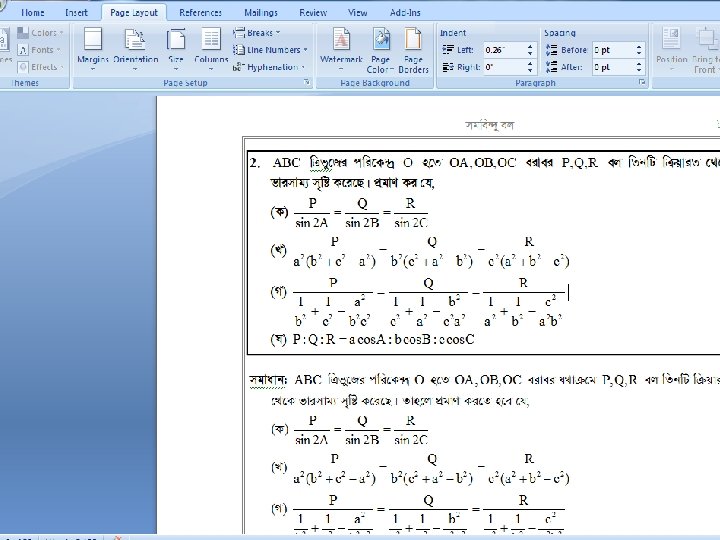Open the Columns menu
Image resolution: width=720 pixels, height=540 pixels.
pos(211,50)
